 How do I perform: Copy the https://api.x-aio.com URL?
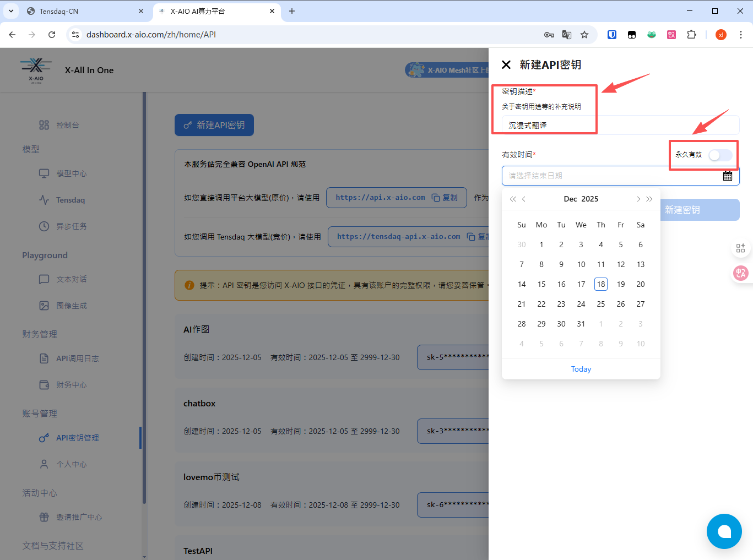[445, 198]
